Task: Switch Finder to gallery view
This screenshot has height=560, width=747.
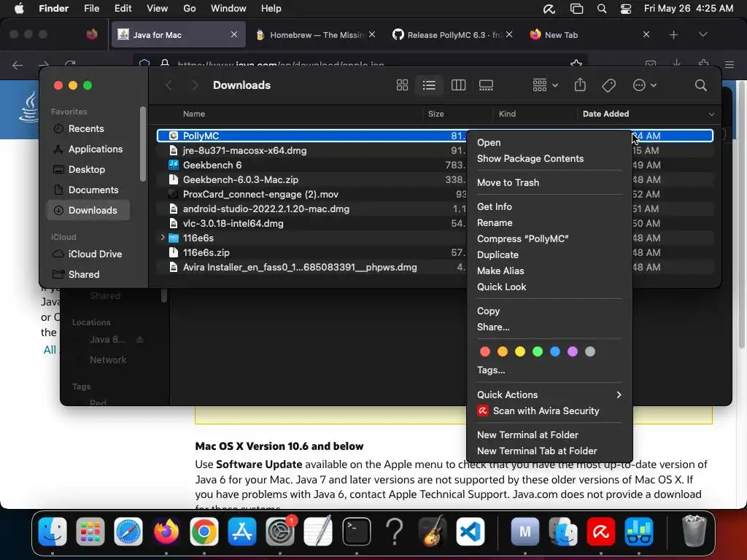Action: coord(486,85)
